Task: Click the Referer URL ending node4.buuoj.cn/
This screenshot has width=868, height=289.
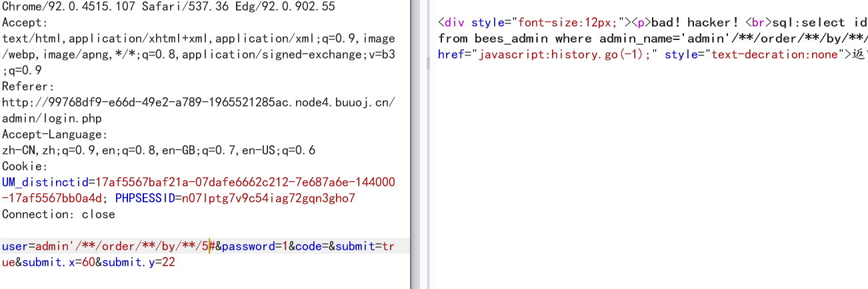Action: pyautogui.click(x=199, y=103)
